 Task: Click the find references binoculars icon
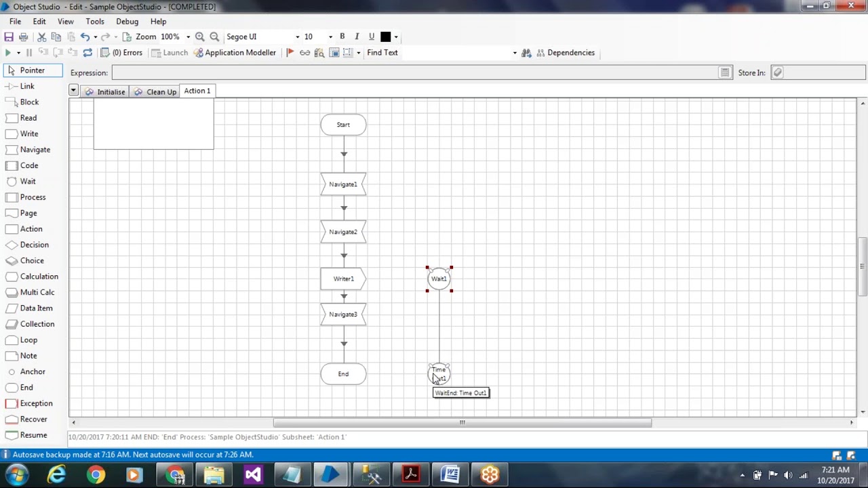pos(319,53)
